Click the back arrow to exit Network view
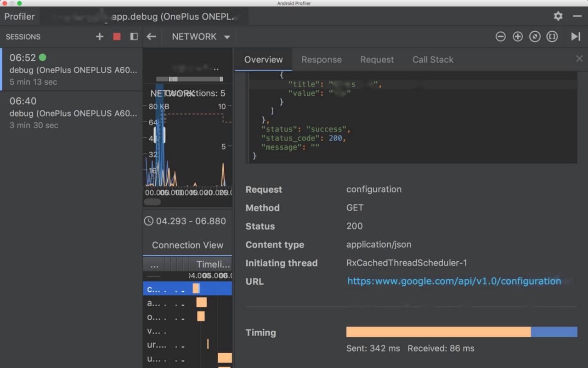This screenshot has height=368, width=588. click(x=151, y=36)
